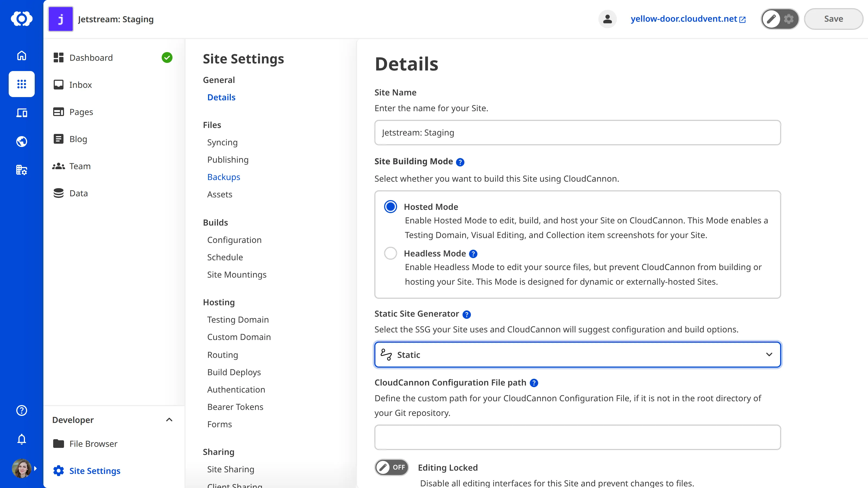This screenshot has height=488, width=868.
Task: Go to Publishing settings
Action: click(228, 160)
